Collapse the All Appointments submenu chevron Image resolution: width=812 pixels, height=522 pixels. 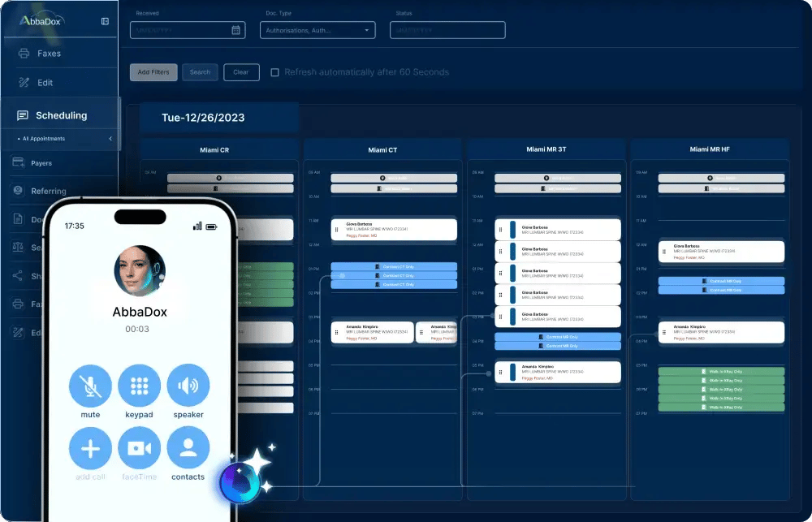110,139
